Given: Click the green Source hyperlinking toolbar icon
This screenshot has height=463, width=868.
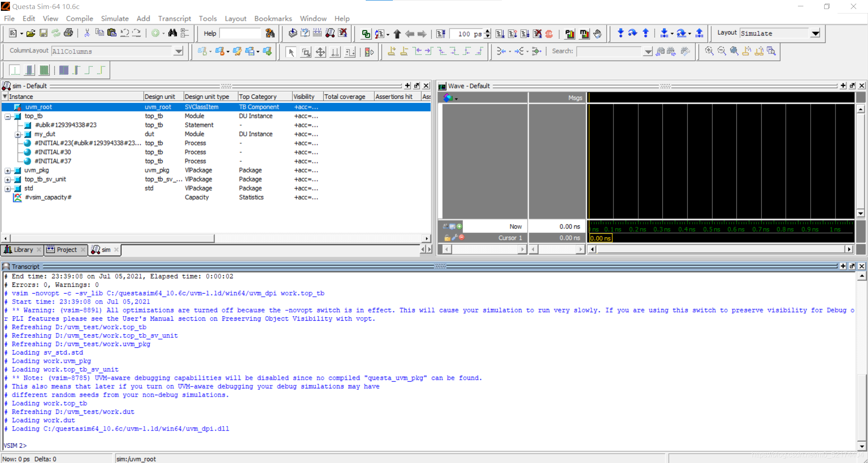Looking at the screenshot, I should (366, 34).
